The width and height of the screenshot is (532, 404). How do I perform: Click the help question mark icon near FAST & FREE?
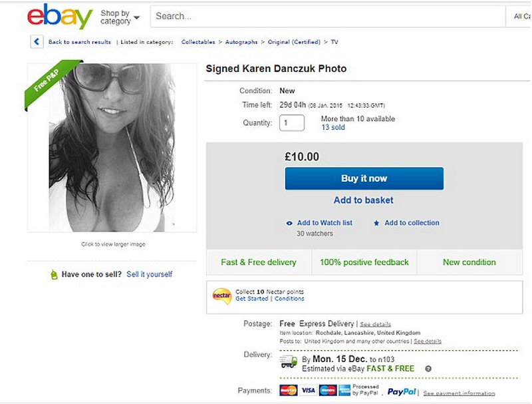[x=428, y=369]
